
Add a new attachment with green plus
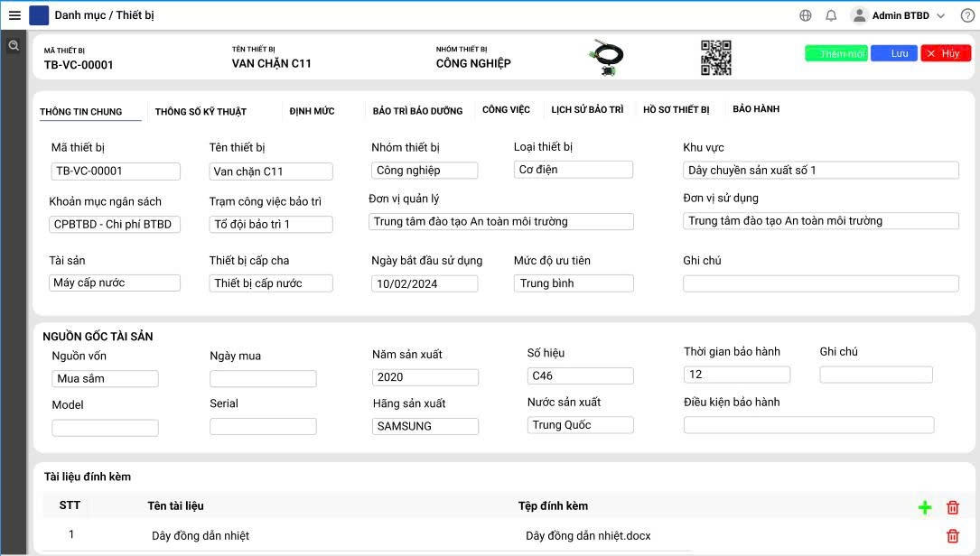pyautogui.click(x=924, y=507)
